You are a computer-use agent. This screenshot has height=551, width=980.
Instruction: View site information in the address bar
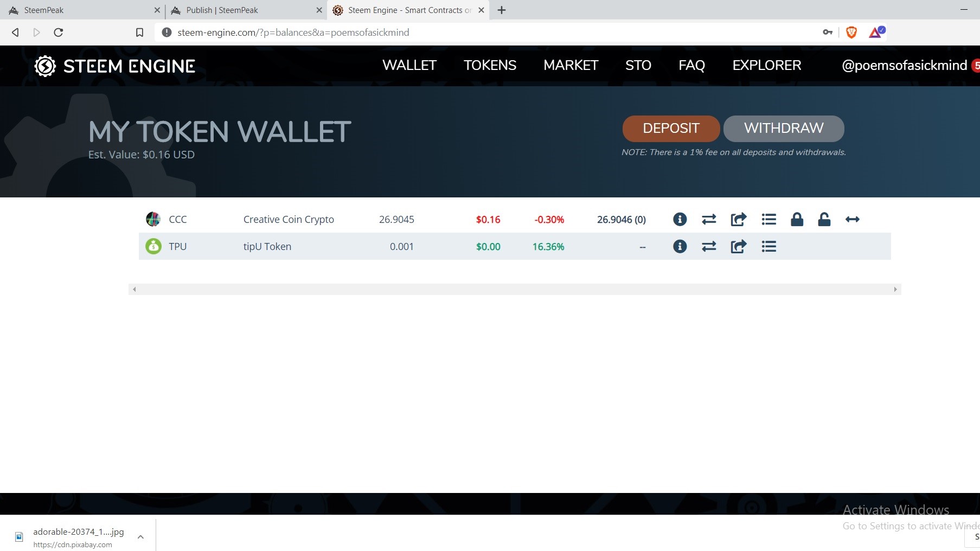click(167, 33)
